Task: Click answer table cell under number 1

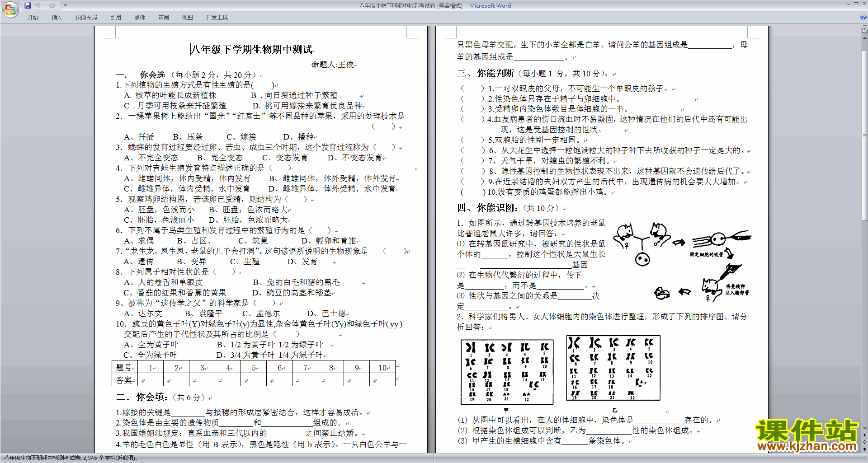Action: coord(150,380)
